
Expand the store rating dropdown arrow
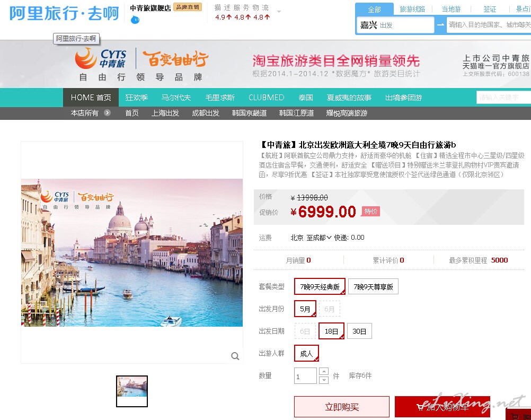(x=279, y=12)
